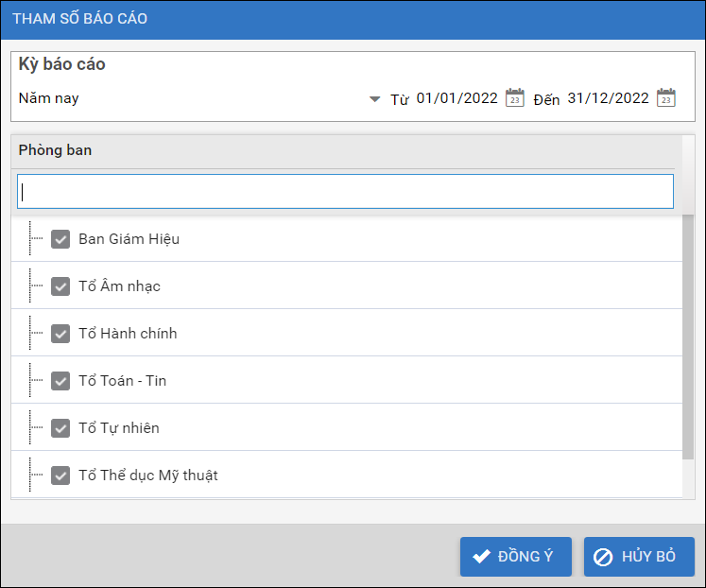The height and width of the screenshot is (588, 706).
Task: Select the Ban Giám Hiệu tree row label
Action: pyautogui.click(x=129, y=239)
